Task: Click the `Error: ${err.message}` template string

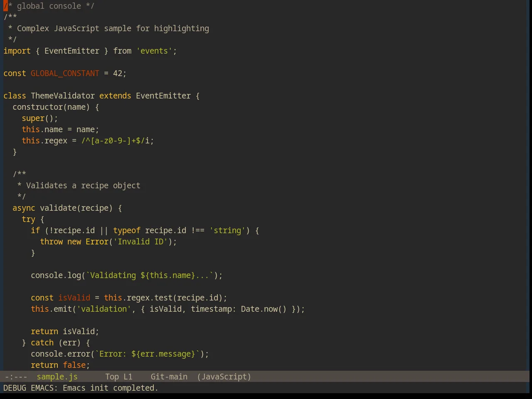Action: click(x=147, y=354)
